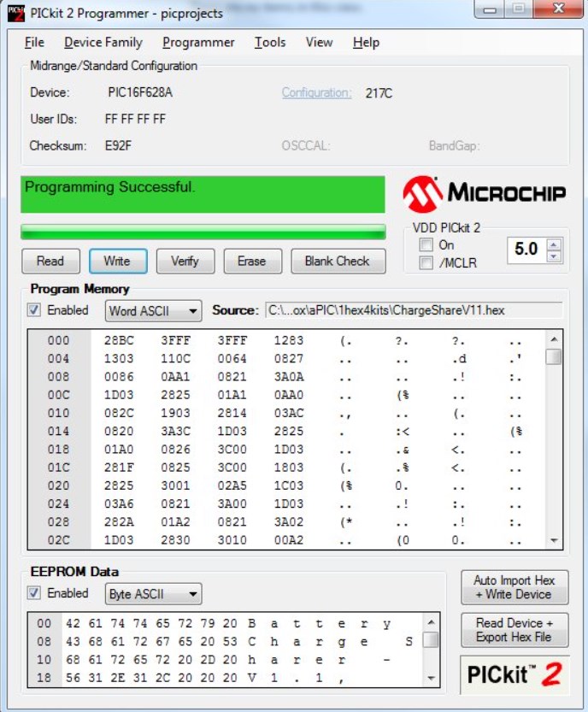Screen dimensions: 588x712
Task: Click the Configuration link
Action: click(x=316, y=92)
